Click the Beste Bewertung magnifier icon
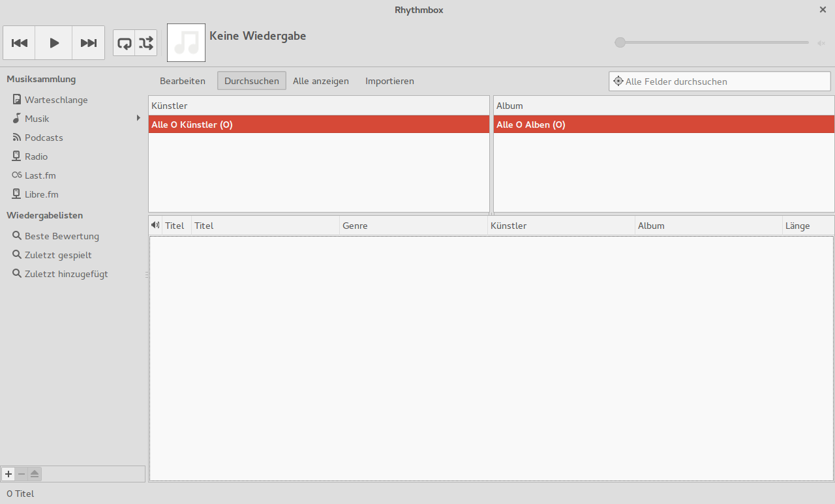This screenshot has height=504, width=835. click(x=17, y=236)
